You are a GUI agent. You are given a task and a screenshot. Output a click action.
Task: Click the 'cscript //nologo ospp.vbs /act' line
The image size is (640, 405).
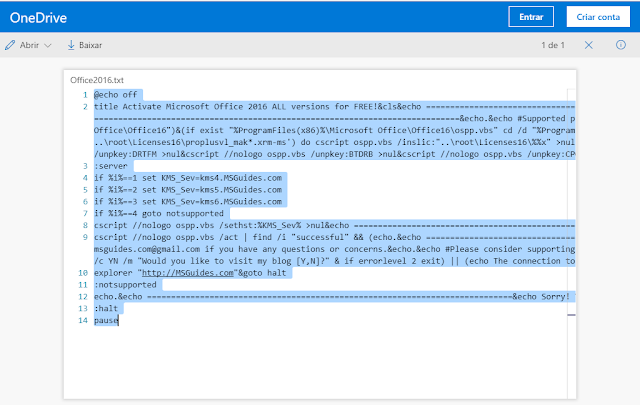tap(334, 237)
